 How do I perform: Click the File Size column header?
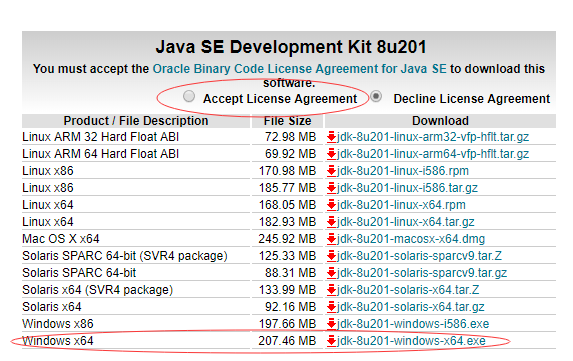point(288,121)
